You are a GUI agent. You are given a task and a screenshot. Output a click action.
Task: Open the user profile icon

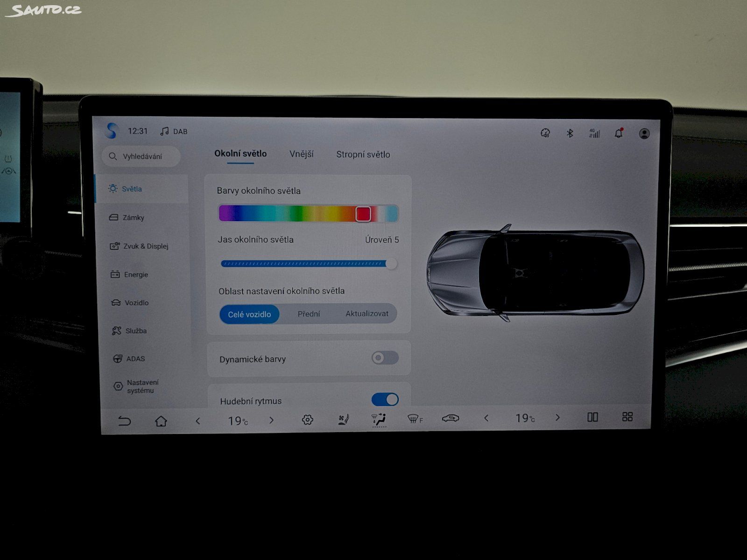pyautogui.click(x=644, y=134)
